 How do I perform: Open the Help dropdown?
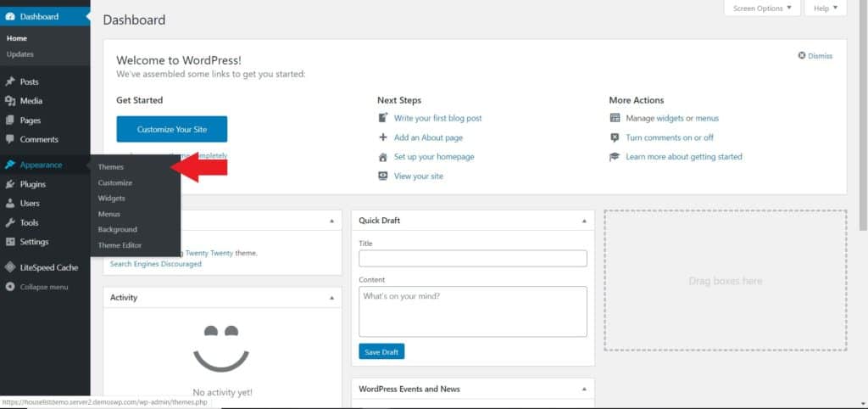point(826,8)
